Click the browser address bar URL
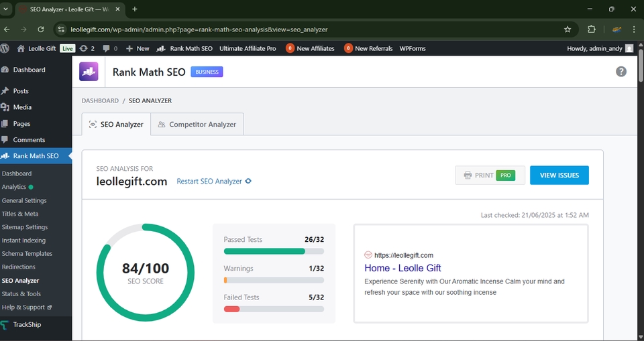The height and width of the screenshot is (341, 644). [x=199, y=29]
